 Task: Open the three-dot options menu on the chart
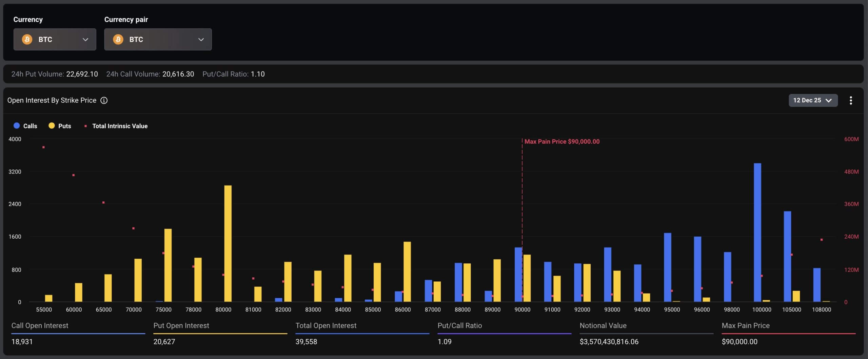pos(851,100)
